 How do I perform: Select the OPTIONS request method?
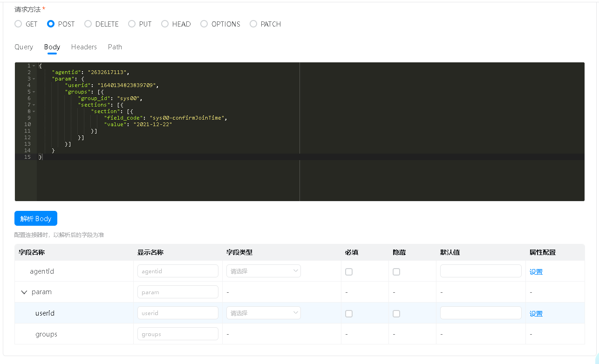click(204, 24)
